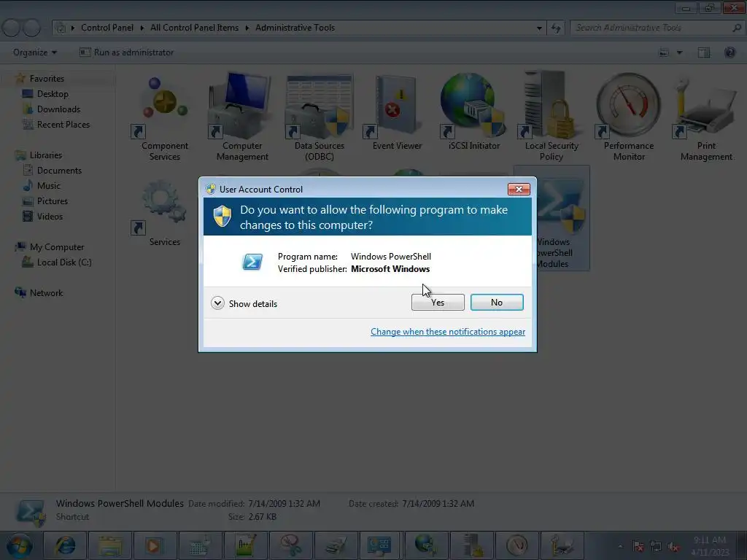Open Local Security Policy shortcut
The width and height of the screenshot is (747, 560).
pyautogui.click(x=551, y=117)
